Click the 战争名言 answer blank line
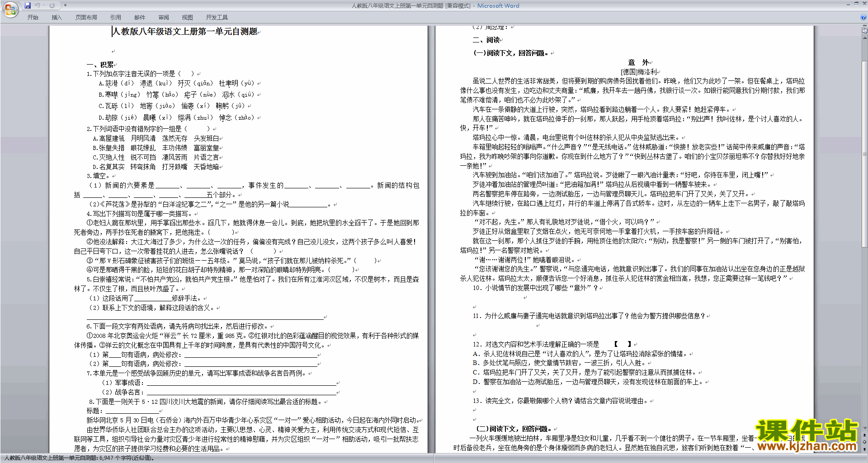 (x=241, y=392)
